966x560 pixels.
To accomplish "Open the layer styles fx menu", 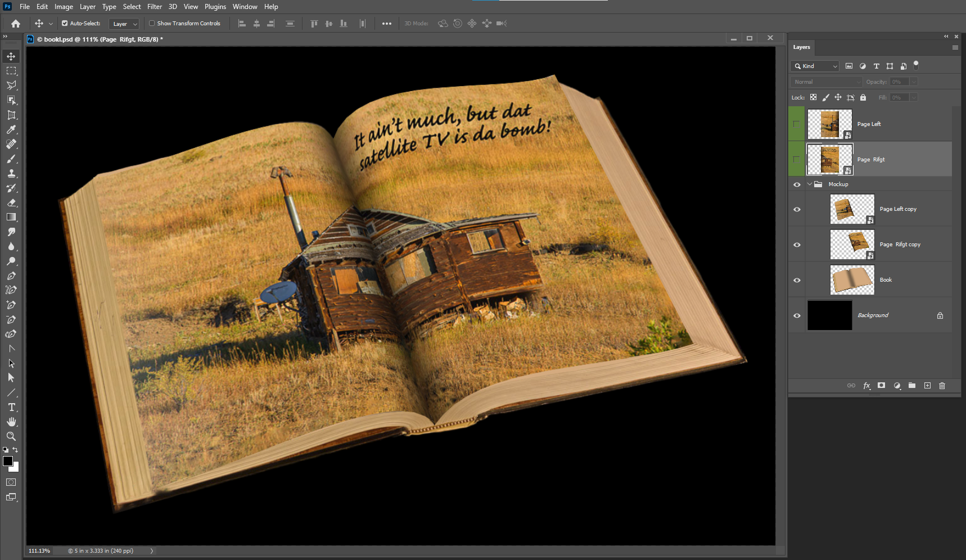I will (866, 386).
